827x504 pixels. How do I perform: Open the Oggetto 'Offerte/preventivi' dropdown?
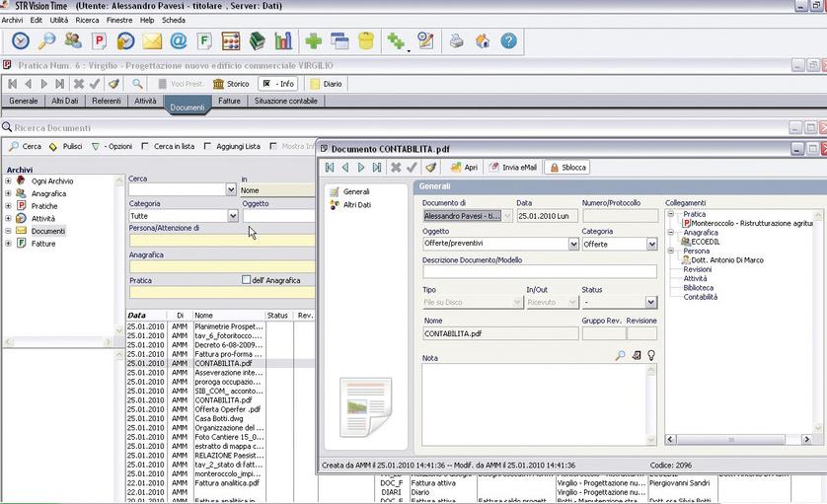click(x=573, y=244)
